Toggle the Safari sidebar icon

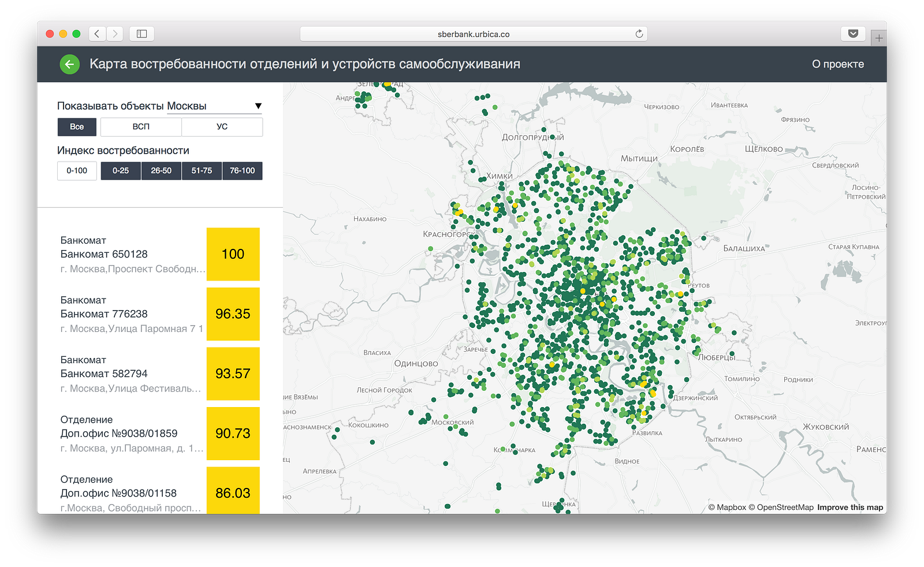[x=141, y=34]
